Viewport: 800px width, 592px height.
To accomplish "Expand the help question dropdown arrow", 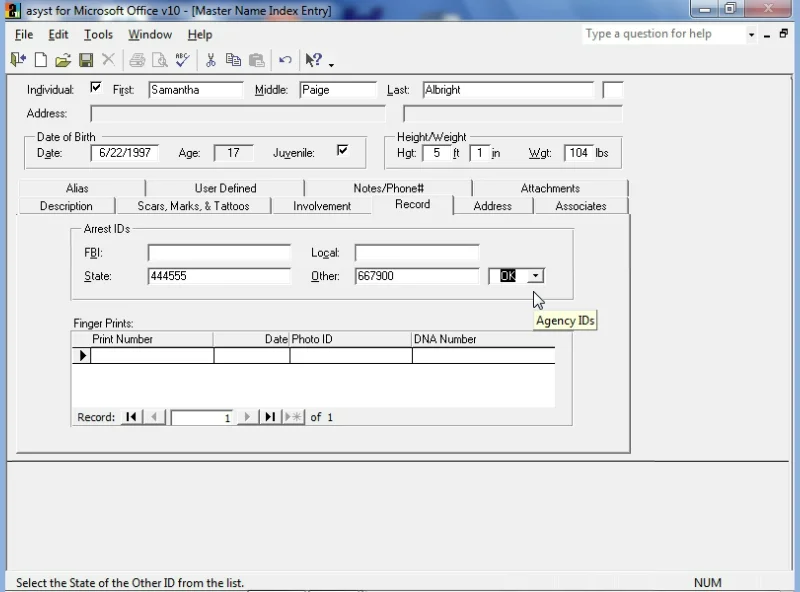I will point(751,35).
